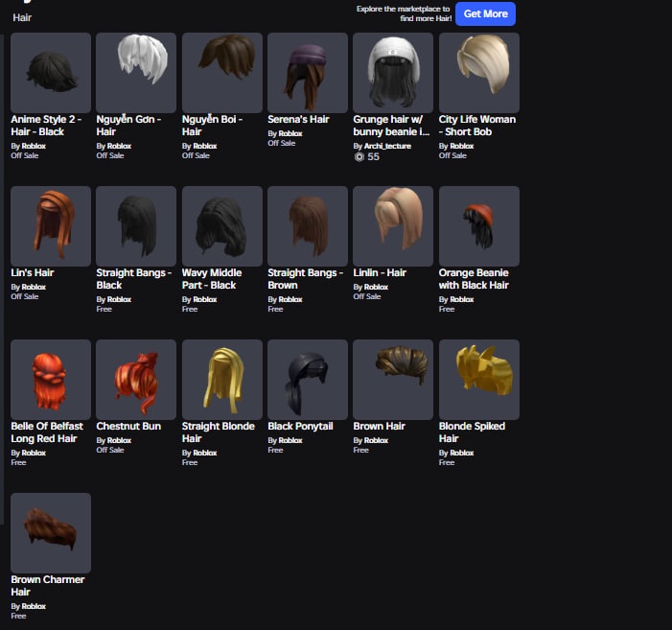Click Roblox creator under Chestnut Bun
The width and height of the screenshot is (672, 630).
tap(119, 440)
